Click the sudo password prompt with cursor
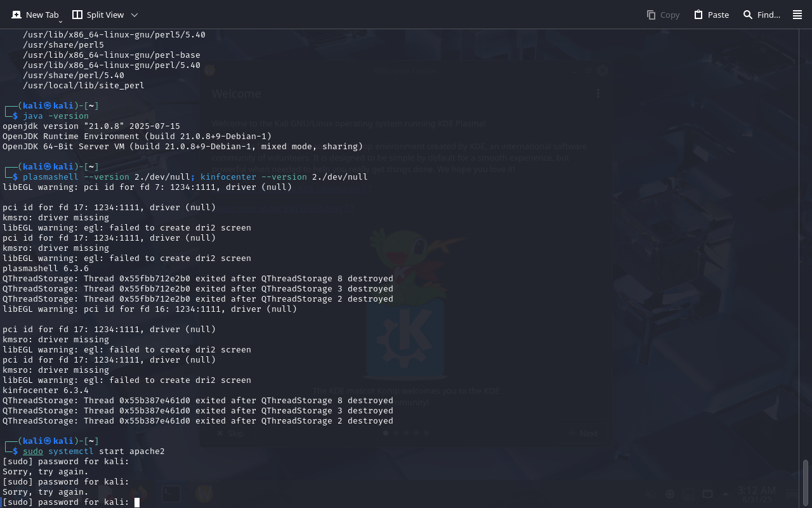 [x=70, y=502]
